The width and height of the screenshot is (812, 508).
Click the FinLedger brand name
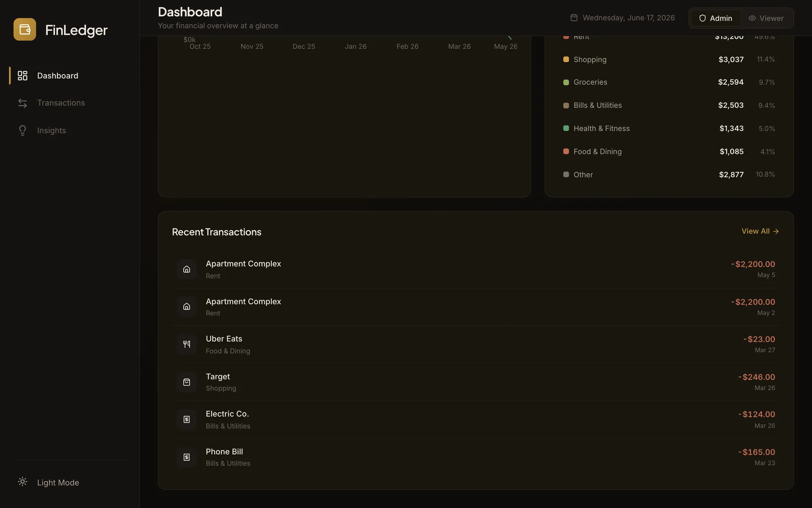[76, 30]
